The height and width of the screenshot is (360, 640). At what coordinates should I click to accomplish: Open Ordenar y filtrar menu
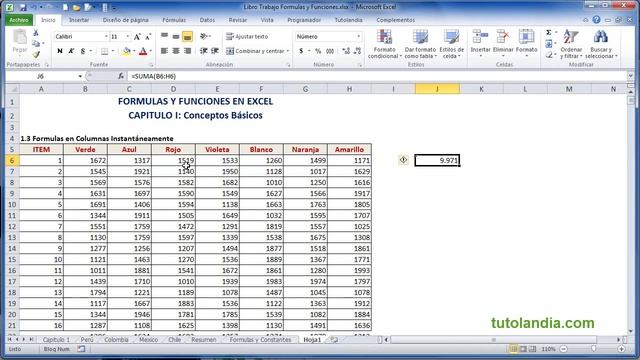click(571, 44)
